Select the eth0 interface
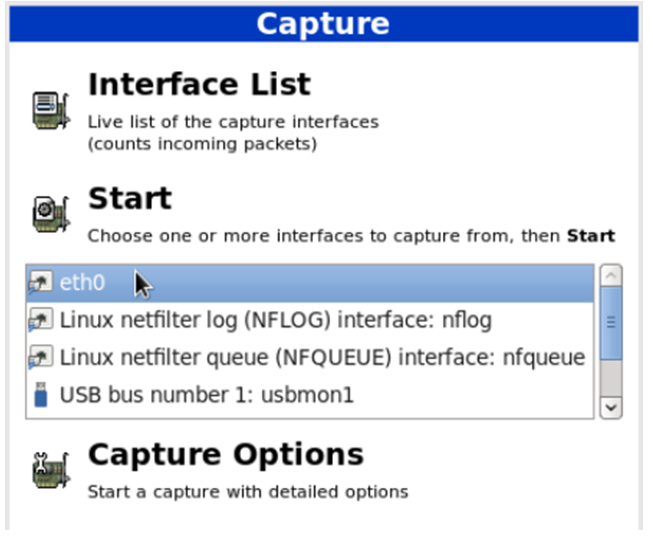The height and width of the screenshot is (541, 653). coord(83,283)
